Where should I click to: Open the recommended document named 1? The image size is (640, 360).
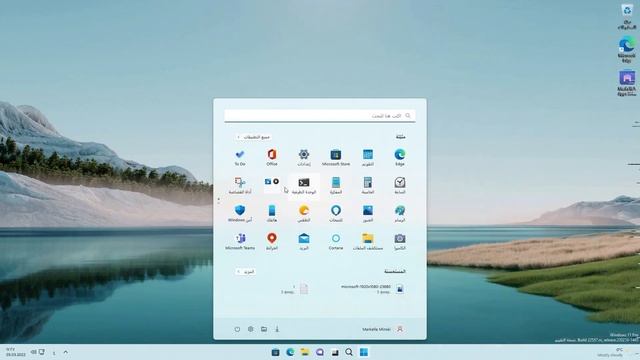(x=295, y=289)
